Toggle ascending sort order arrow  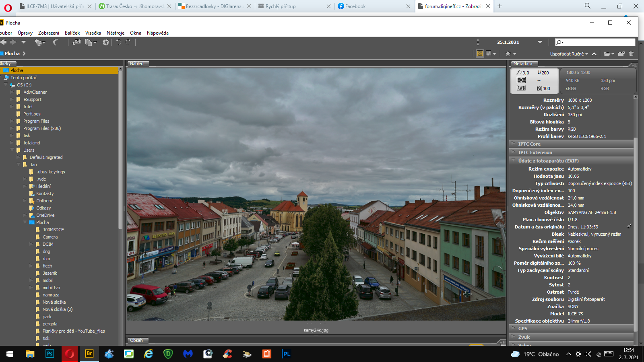click(594, 54)
